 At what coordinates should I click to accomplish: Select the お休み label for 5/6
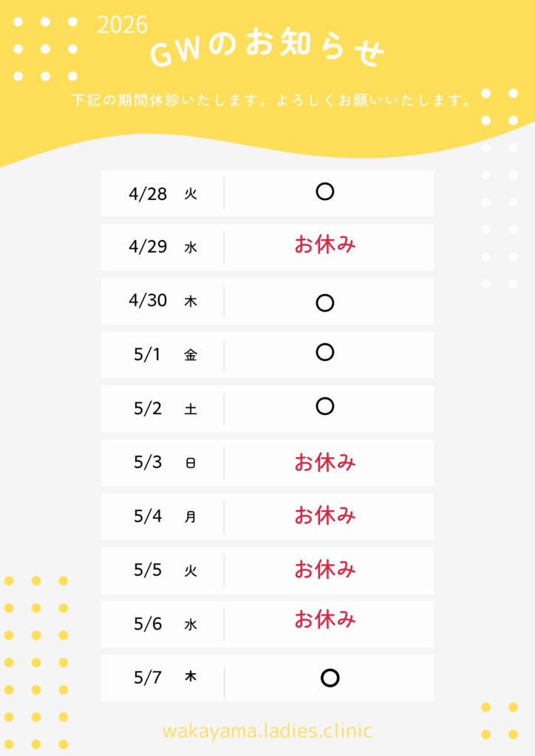[x=325, y=619]
